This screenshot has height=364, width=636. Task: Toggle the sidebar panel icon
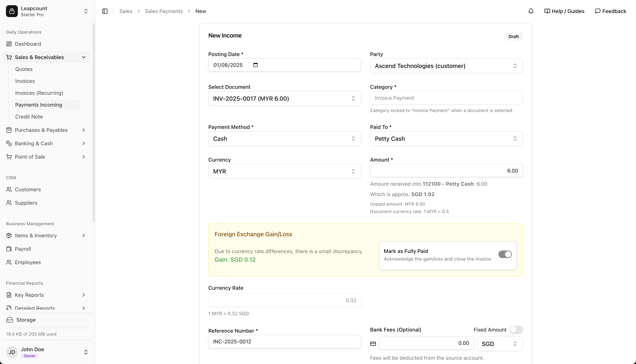pos(105,11)
